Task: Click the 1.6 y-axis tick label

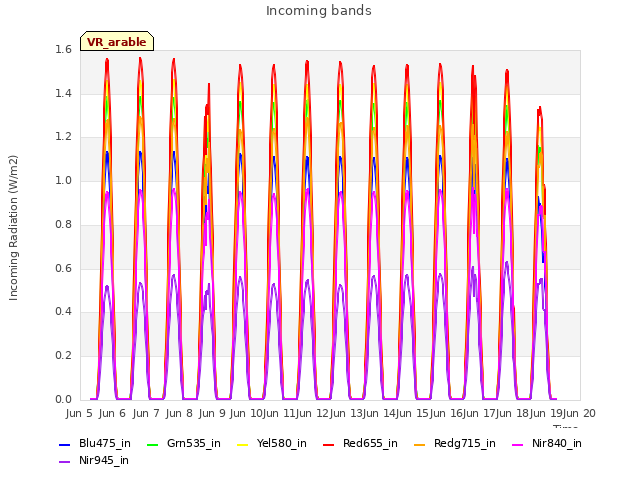Action: click(63, 49)
